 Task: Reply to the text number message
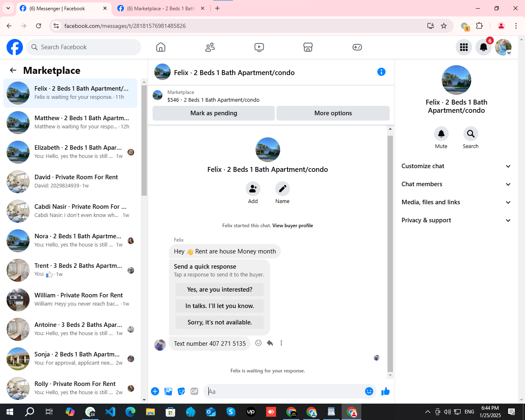tap(270, 343)
